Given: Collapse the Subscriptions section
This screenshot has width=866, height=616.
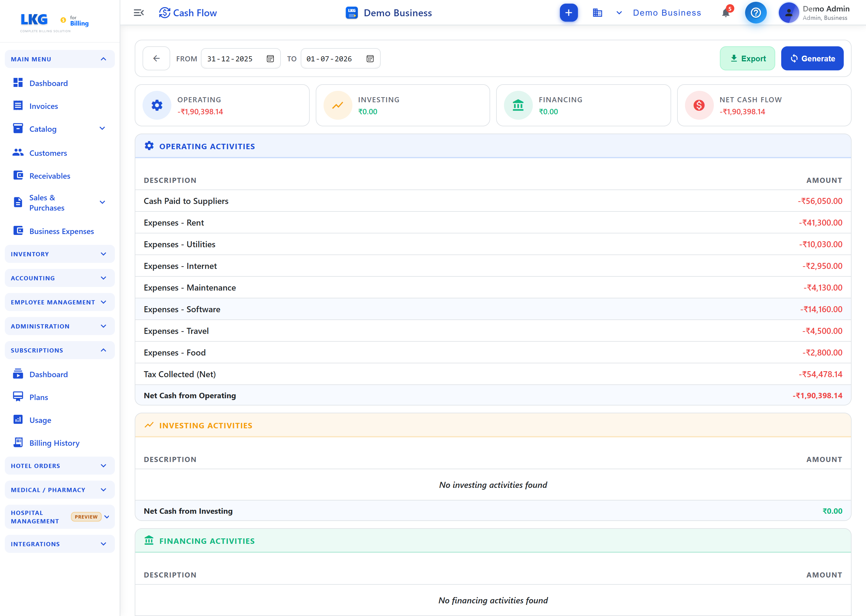Looking at the screenshot, I should click(60, 350).
